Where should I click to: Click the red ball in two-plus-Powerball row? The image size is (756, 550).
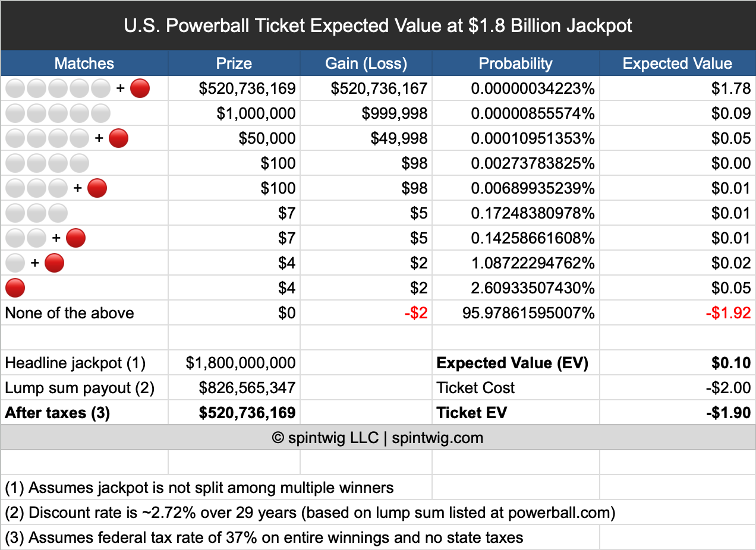[x=75, y=238]
